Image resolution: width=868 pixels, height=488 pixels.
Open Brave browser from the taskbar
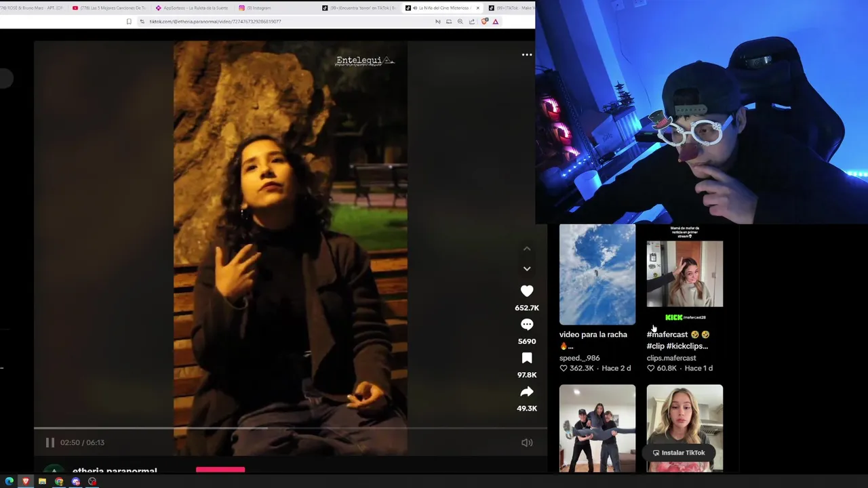(26, 481)
